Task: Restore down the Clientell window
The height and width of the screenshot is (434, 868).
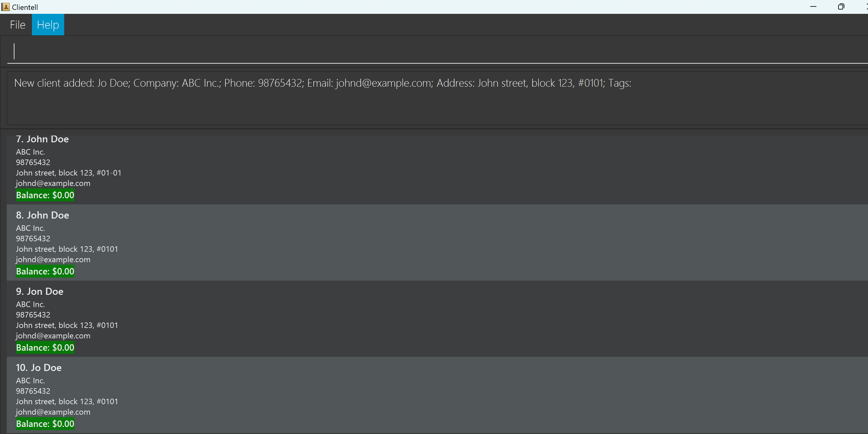Action: 841,7
